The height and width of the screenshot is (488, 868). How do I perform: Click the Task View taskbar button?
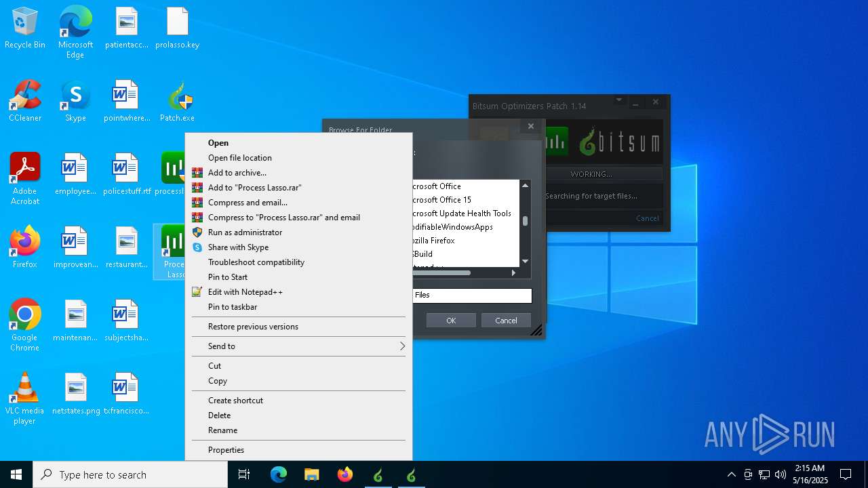[x=244, y=474]
